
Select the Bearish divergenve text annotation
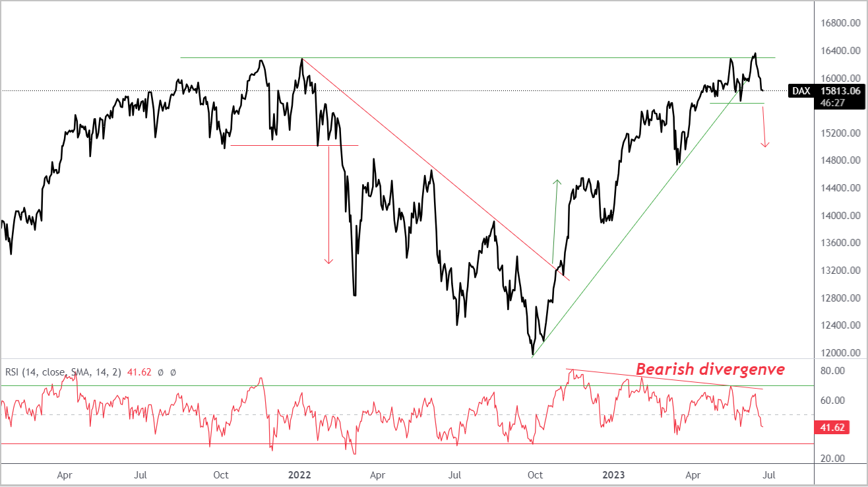tap(710, 369)
